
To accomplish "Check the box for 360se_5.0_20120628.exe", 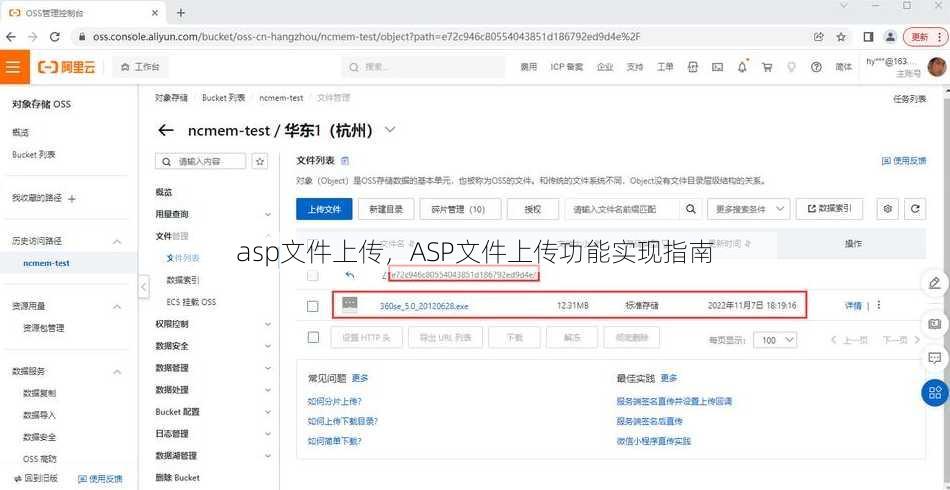I will tap(313, 306).
